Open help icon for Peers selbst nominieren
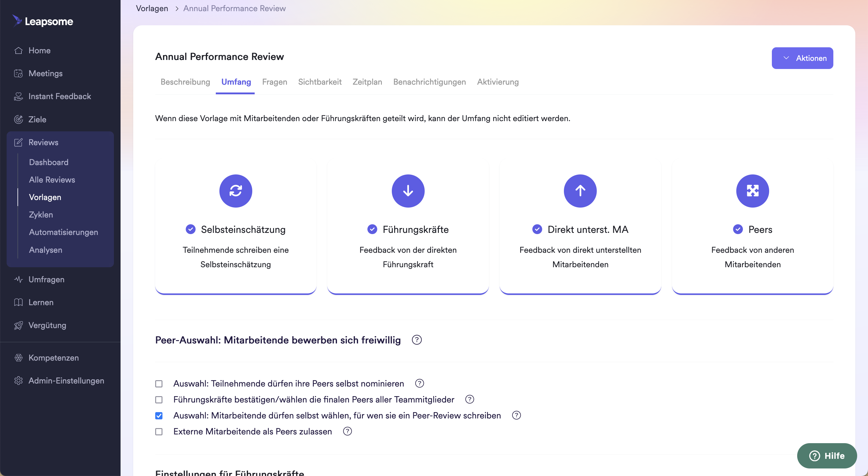Viewport: 868px width, 476px height. [x=420, y=383]
